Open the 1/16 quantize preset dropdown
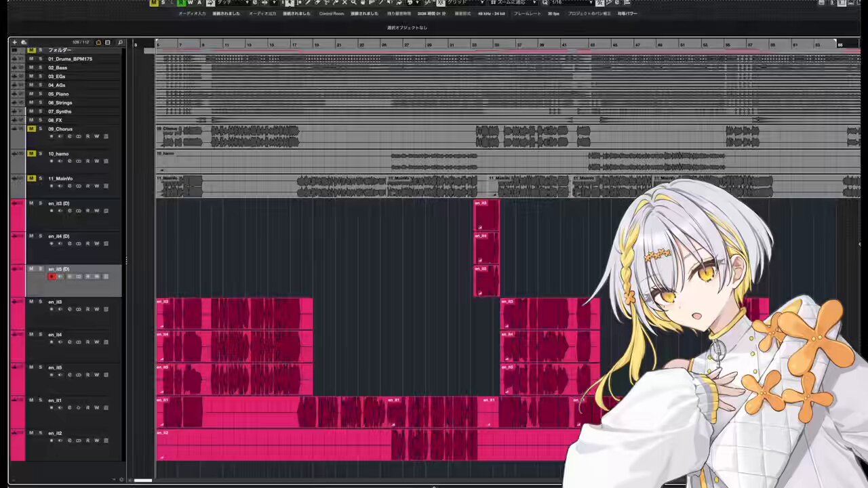 tap(571, 3)
